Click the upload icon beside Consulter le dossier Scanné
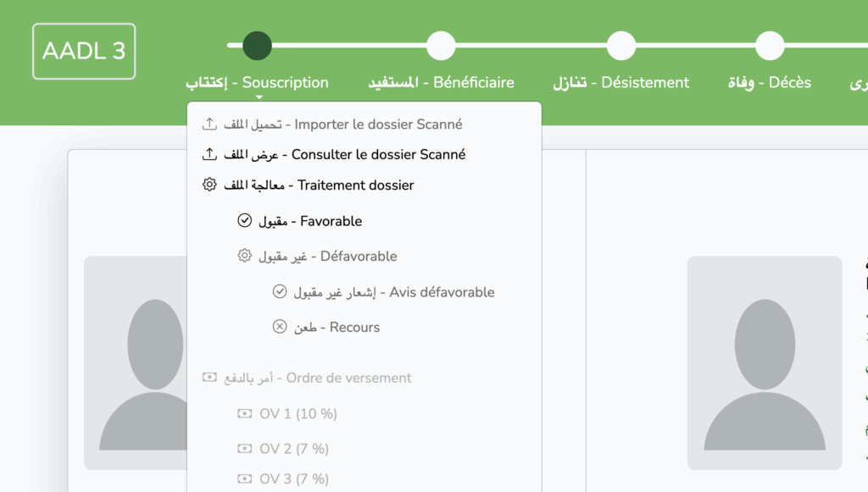This screenshot has height=492, width=868. [x=209, y=155]
